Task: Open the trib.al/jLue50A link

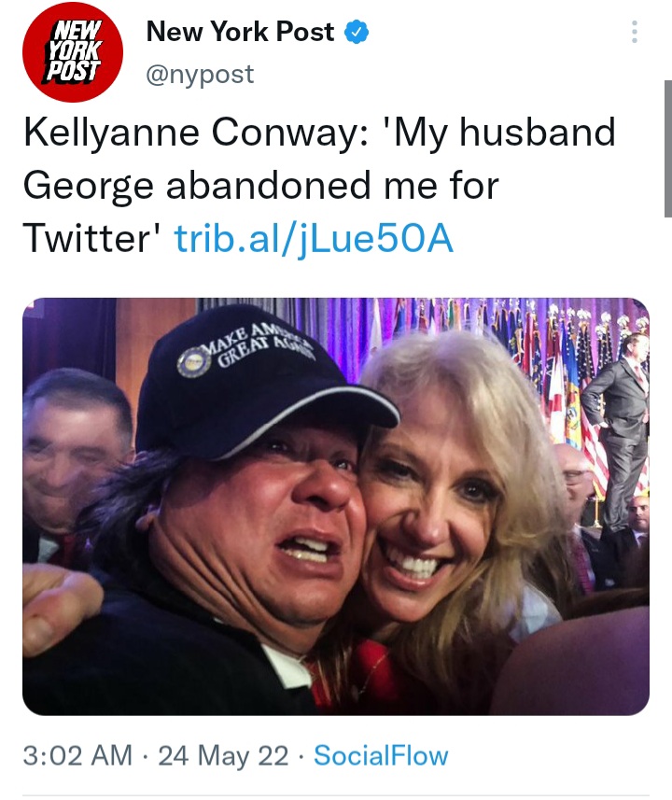Action: [x=315, y=239]
